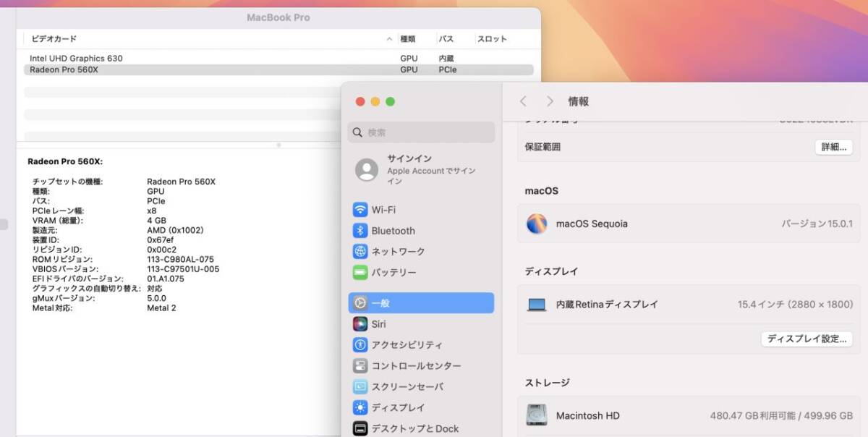Click the user avatar icon beside サインイン

coord(367,170)
